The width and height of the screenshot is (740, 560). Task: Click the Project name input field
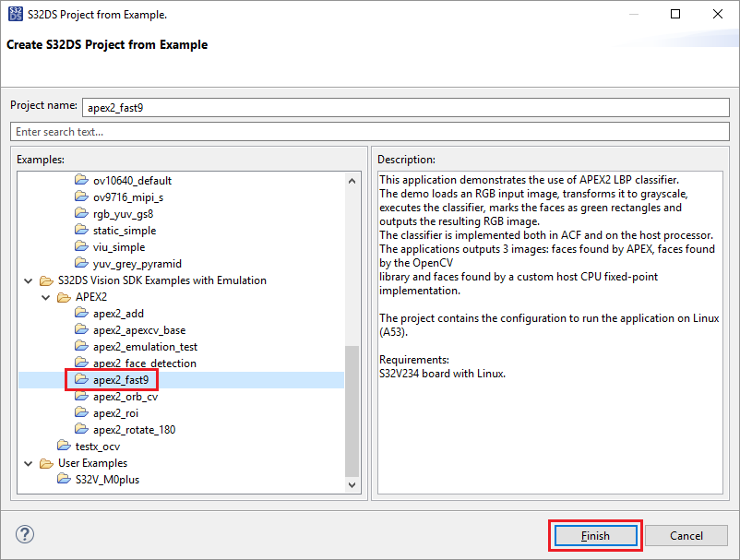405,108
